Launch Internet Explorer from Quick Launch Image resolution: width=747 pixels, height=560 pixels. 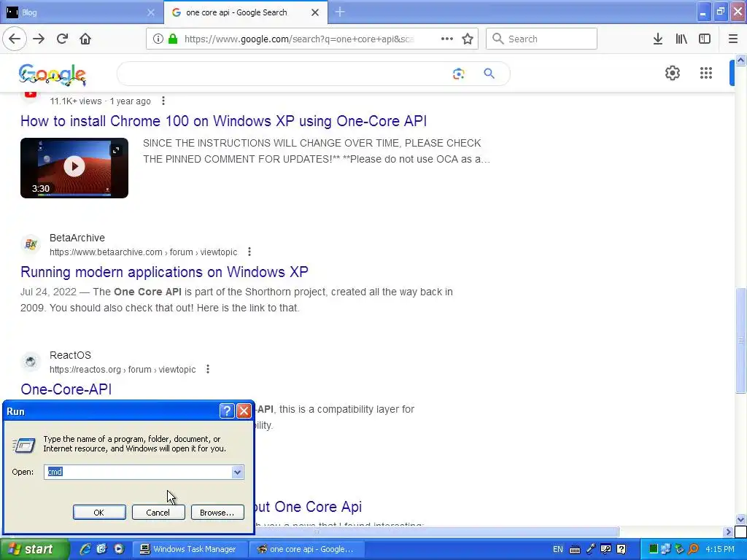pyautogui.click(x=85, y=549)
